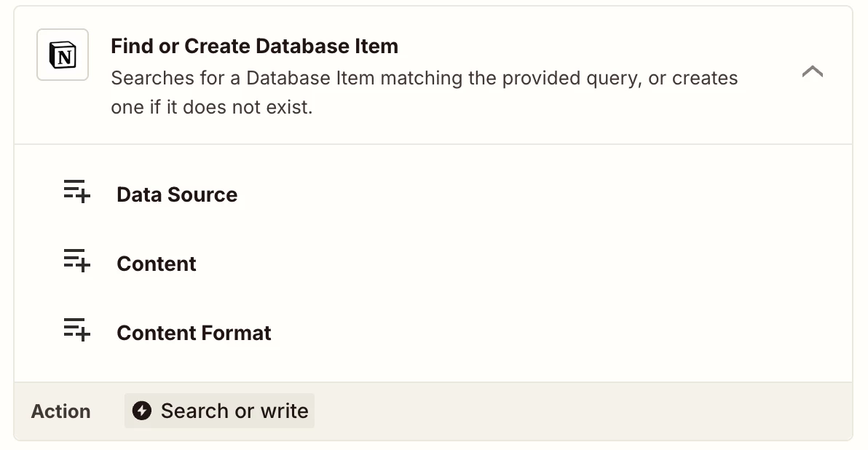The height and width of the screenshot is (450, 868).
Task: Click the Notion app logo icon
Action: click(x=63, y=55)
